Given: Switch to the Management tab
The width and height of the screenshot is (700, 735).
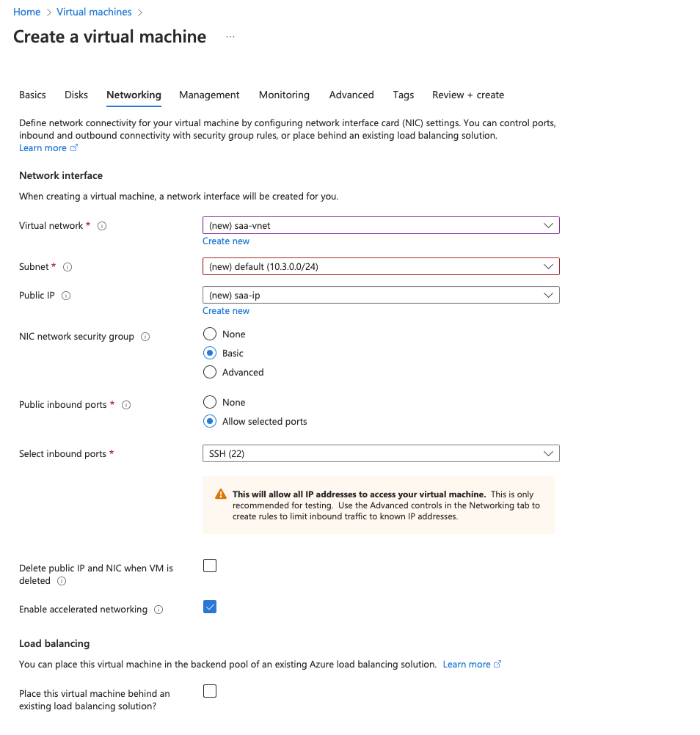Looking at the screenshot, I should point(208,95).
